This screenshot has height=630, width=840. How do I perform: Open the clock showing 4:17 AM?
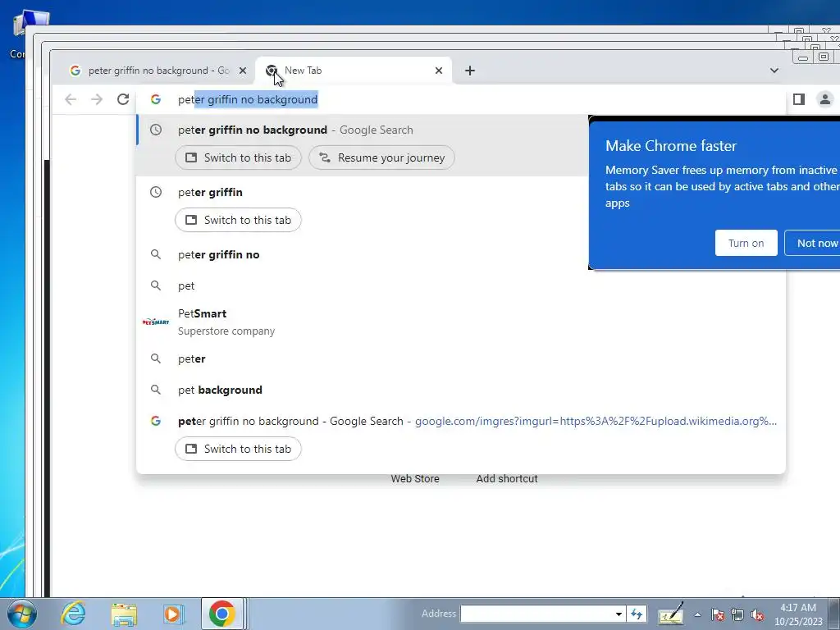pyautogui.click(x=798, y=614)
